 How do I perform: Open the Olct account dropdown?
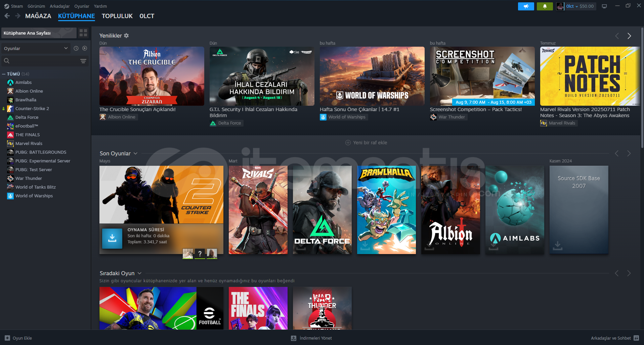coord(572,6)
